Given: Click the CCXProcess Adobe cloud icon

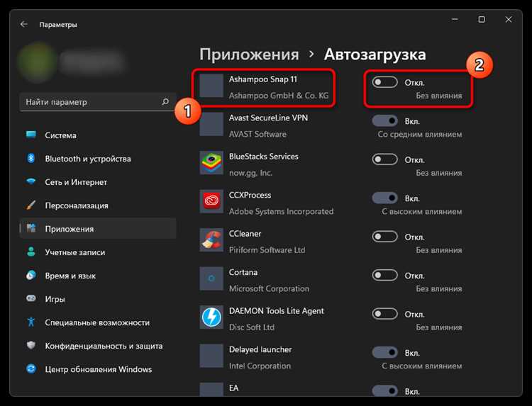Looking at the screenshot, I should click(x=211, y=201).
